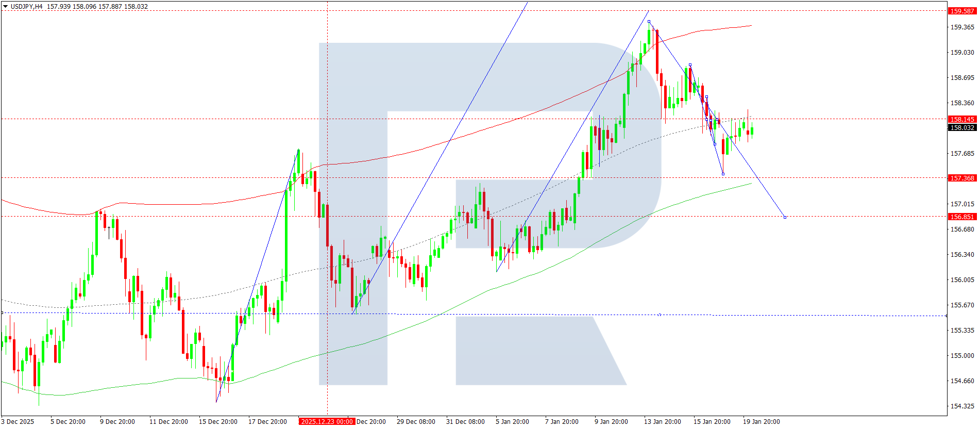
Task: Click the 3 Dec 2025 time axis label
Action: coord(18,422)
